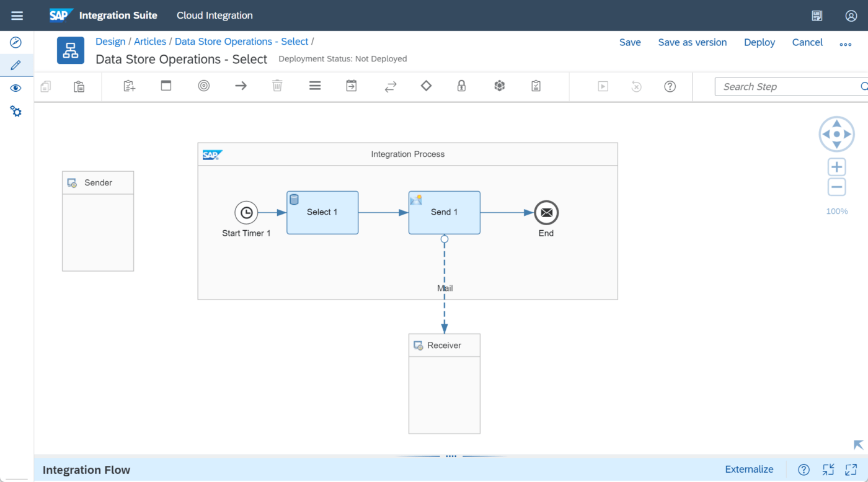Viewport: 868px width, 482px height.
Task: Open the Persistence cubes palette icon
Action: click(500, 86)
